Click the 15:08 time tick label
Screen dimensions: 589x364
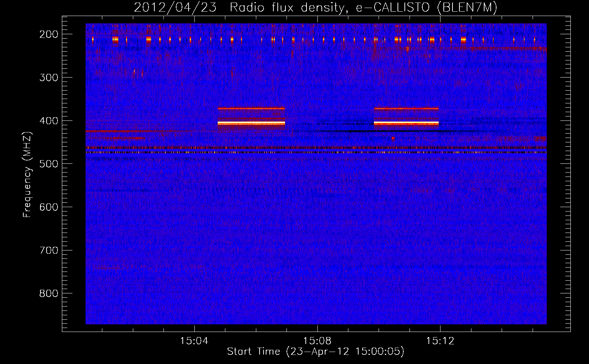click(x=317, y=341)
